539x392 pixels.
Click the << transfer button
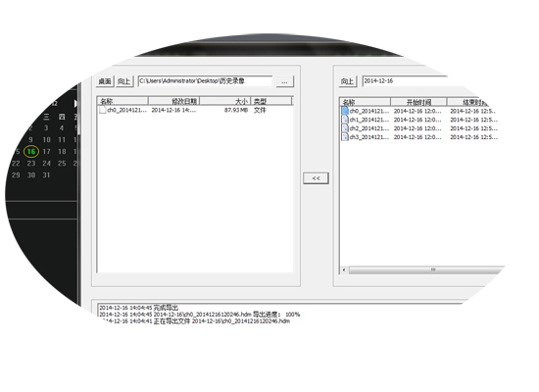[316, 178]
